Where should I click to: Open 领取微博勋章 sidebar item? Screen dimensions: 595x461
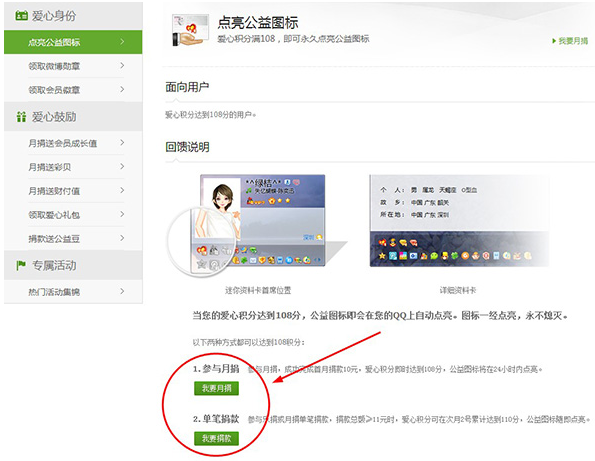(73, 66)
